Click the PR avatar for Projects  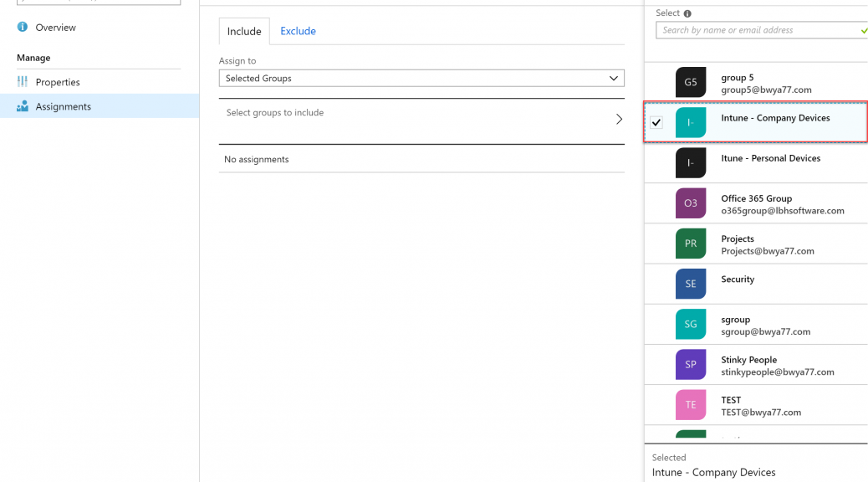tap(691, 244)
